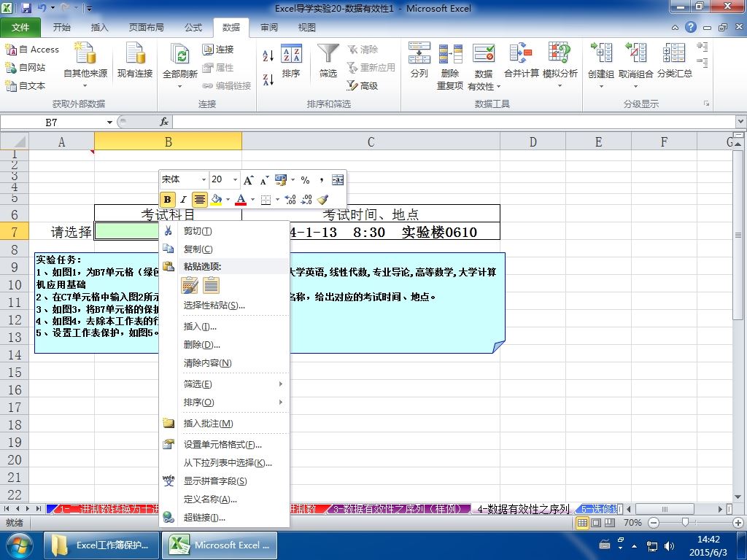Expand Filter (筛选) submenu in context menu

(x=225, y=384)
